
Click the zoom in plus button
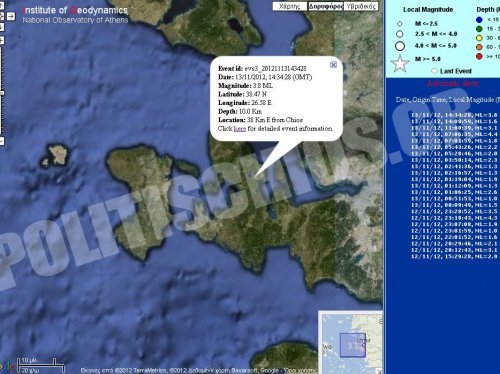coord(2,41)
